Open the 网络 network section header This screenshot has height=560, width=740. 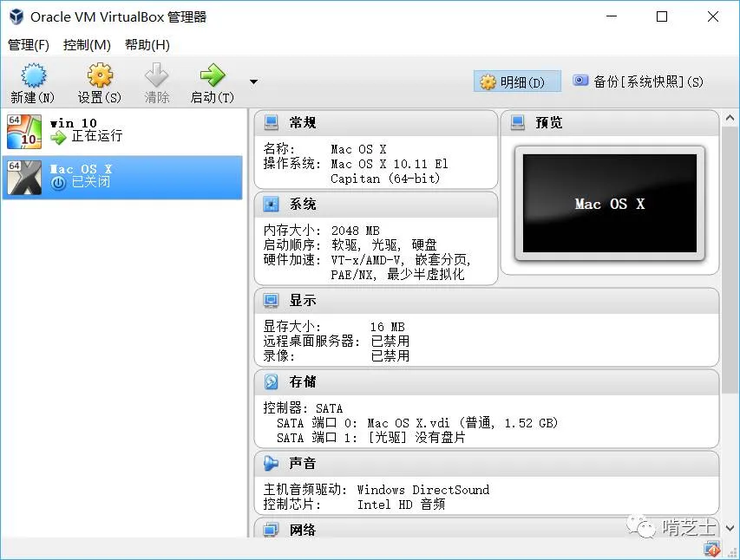pyautogui.click(x=487, y=529)
